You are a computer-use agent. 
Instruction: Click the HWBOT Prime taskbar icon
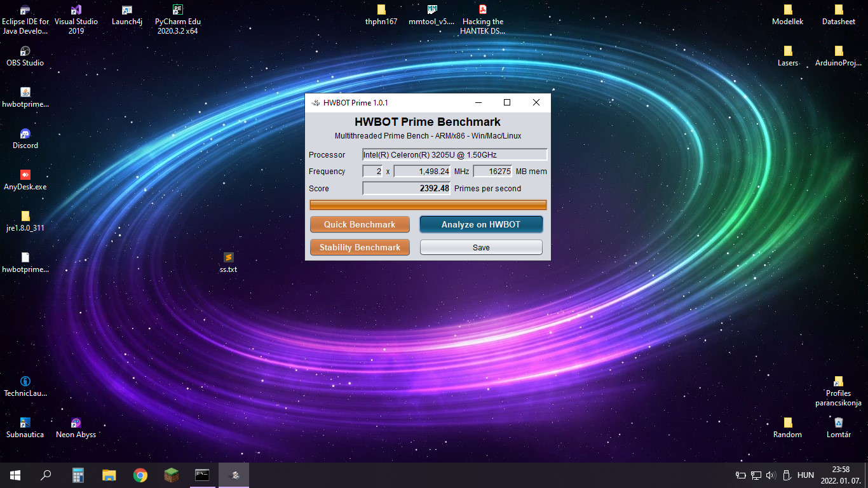[234, 475]
